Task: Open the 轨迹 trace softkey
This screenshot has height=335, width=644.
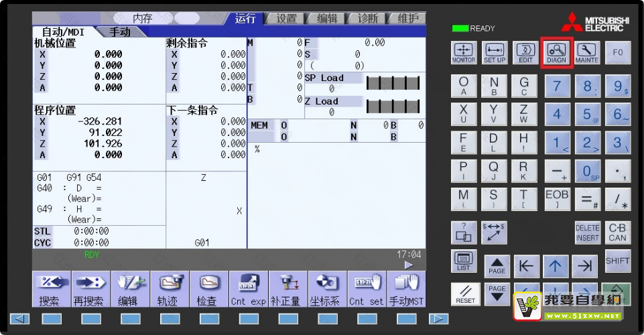Action: (168, 289)
